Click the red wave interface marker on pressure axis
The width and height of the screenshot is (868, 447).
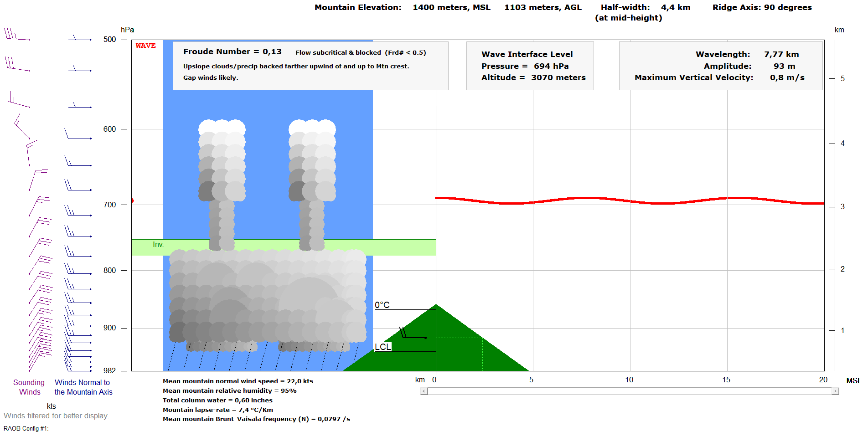point(132,200)
